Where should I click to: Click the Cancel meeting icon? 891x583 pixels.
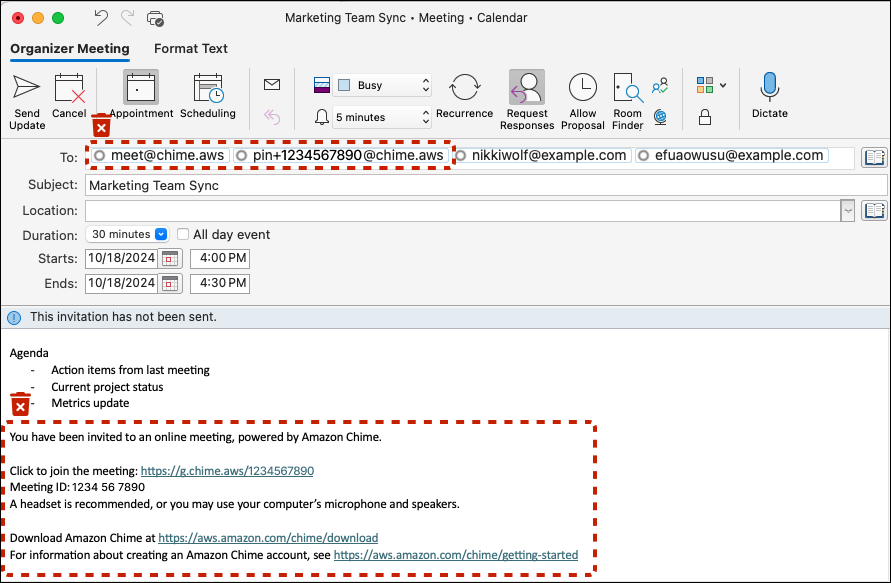click(69, 90)
